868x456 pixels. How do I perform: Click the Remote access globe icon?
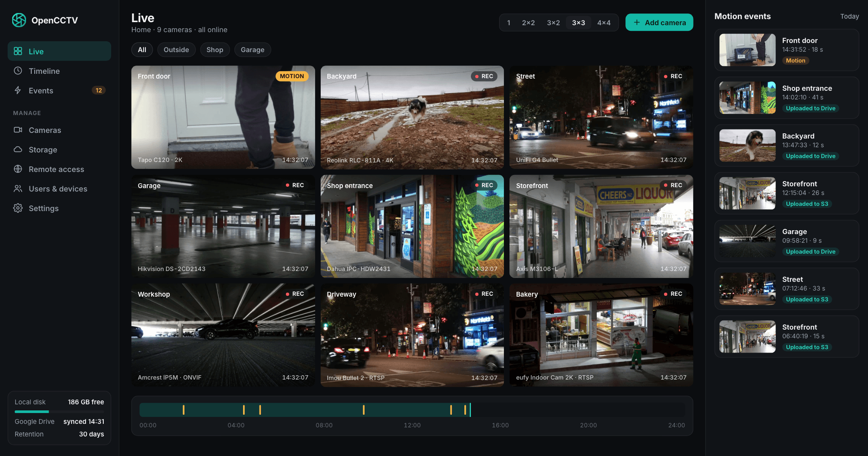[x=18, y=169]
